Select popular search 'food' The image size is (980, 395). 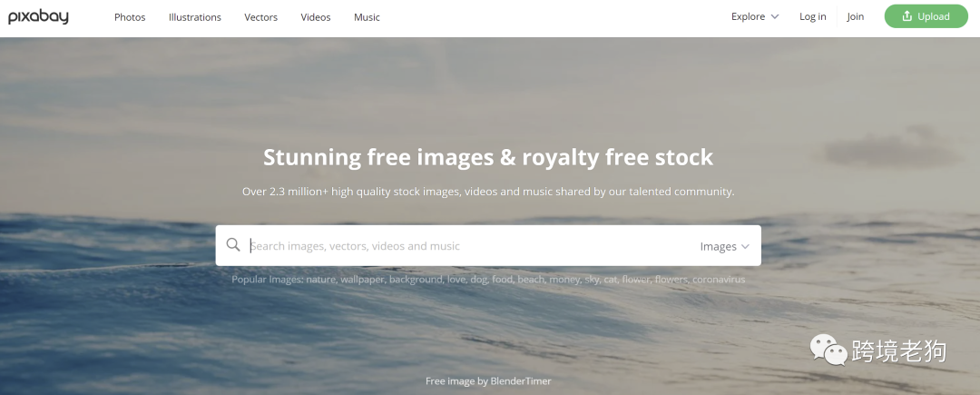[502, 280]
